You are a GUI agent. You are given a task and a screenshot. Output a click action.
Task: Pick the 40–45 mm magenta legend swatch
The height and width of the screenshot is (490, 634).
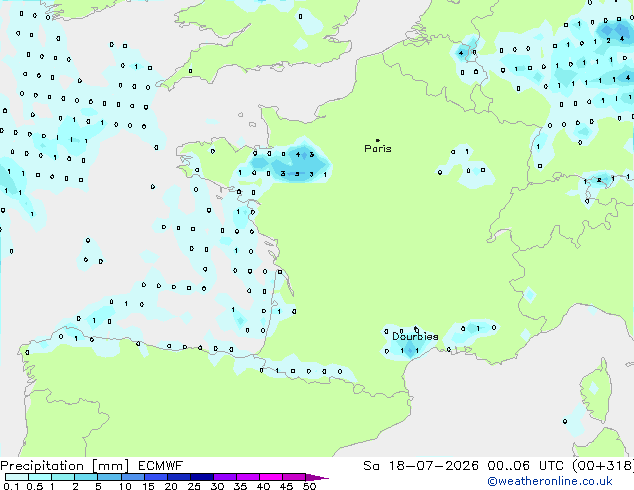point(271,477)
